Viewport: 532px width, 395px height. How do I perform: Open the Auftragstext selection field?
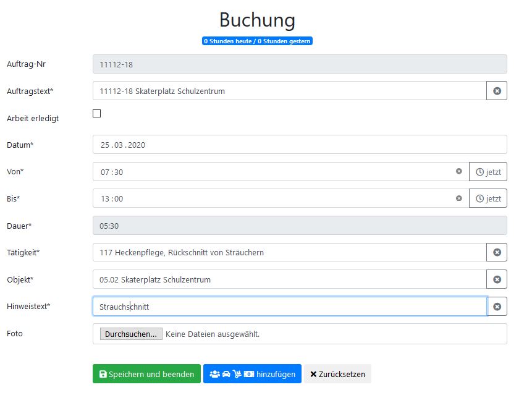click(289, 91)
